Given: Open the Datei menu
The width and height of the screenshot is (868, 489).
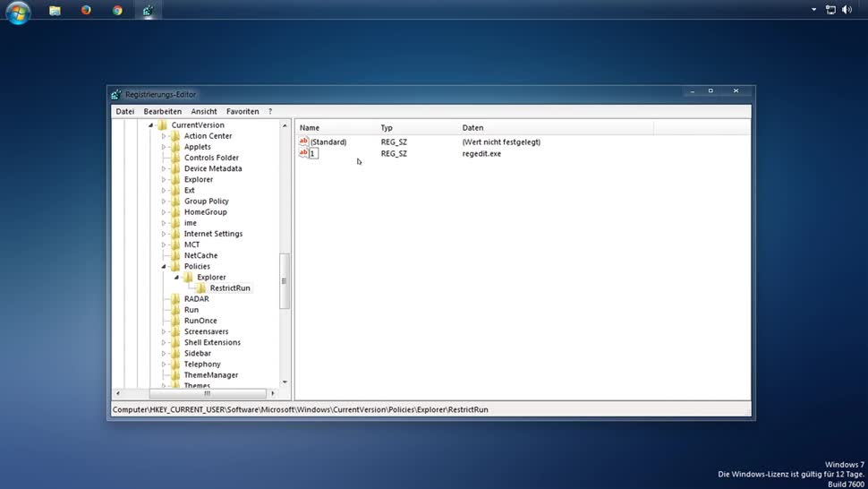Looking at the screenshot, I should tap(125, 111).
